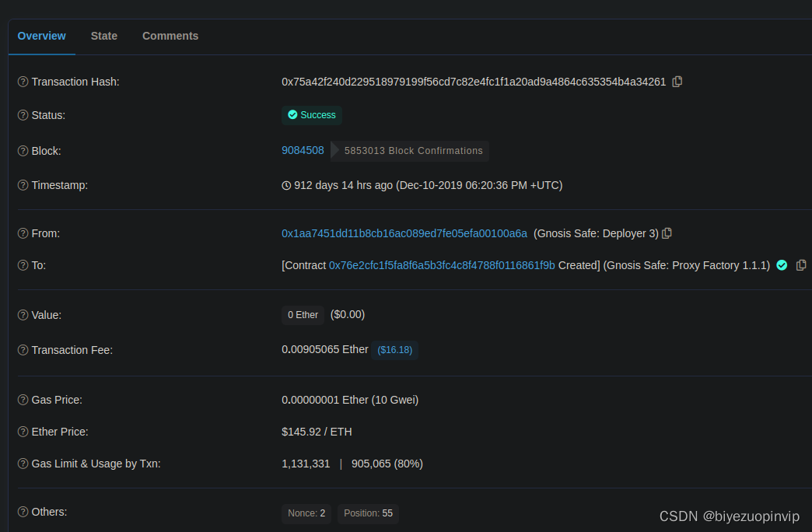Image resolution: width=812 pixels, height=532 pixels.
Task: Open the created contract 0x76e2cfc1 link
Action: coord(442,265)
